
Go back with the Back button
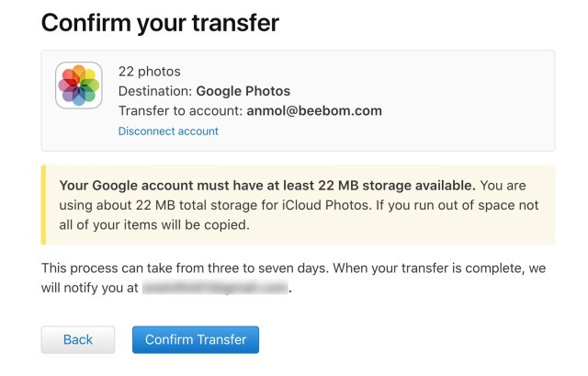(78, 339)
